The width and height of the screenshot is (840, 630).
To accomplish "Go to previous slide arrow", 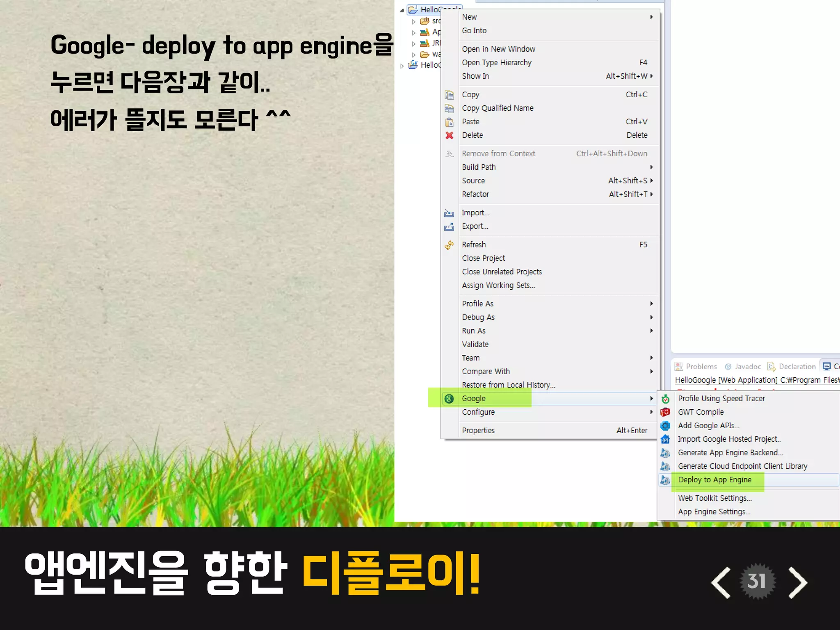I will [721, 583].
